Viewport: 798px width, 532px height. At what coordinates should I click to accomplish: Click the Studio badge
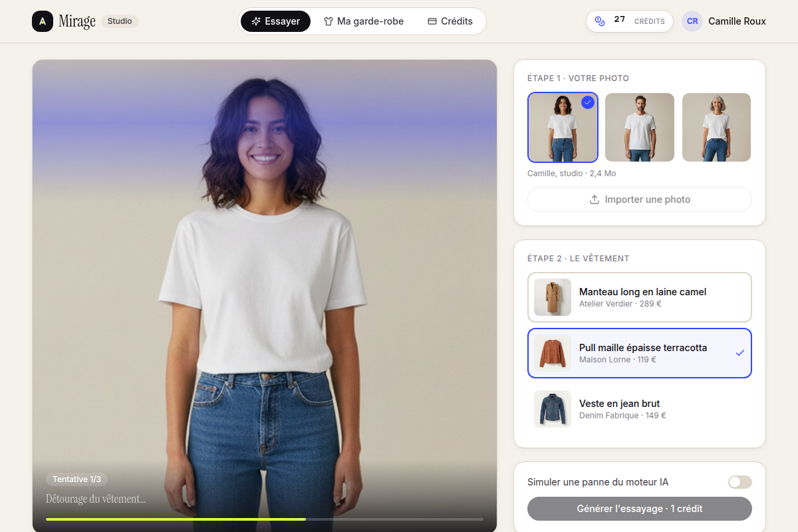(x=120, y=21)
